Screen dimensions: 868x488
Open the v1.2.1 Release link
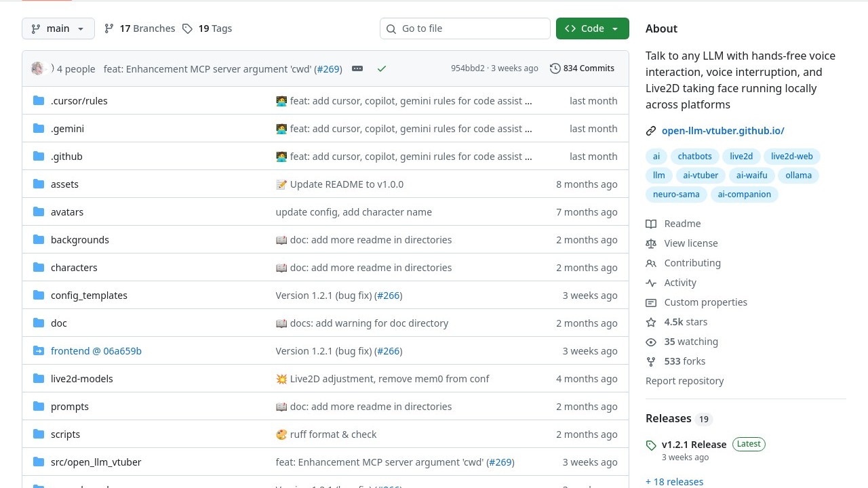pos(694,445)
